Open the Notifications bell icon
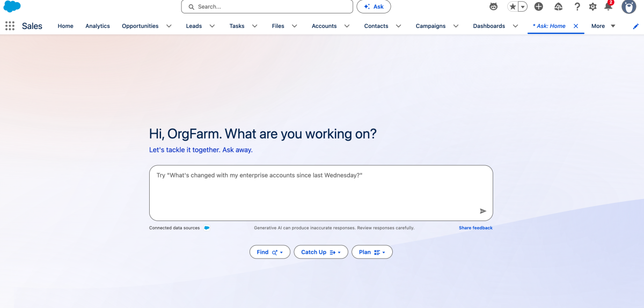Screen dimensions: 644x308 pos(609,6)
